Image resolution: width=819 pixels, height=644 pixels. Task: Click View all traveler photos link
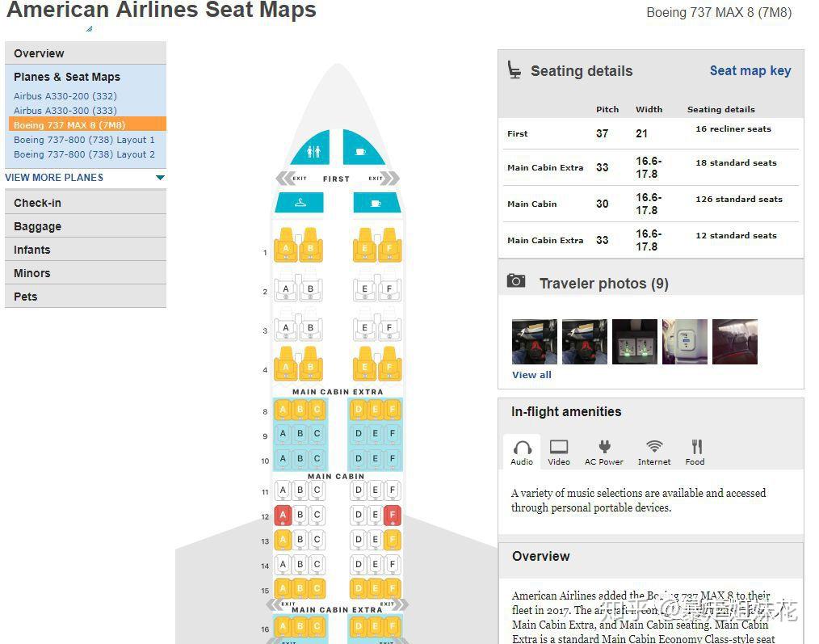click(531, 375)
